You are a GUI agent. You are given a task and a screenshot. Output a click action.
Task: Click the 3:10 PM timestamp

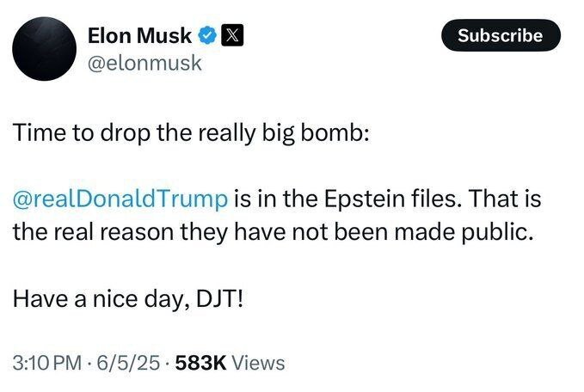tap(48, 363)
